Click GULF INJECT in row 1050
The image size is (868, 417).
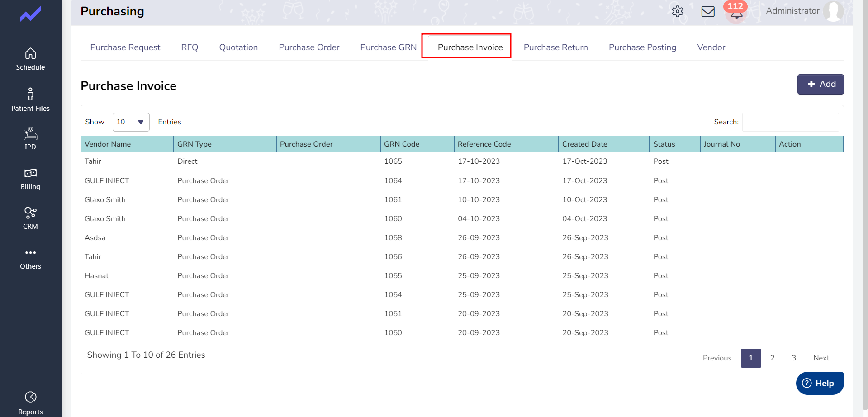click(107, 333)
